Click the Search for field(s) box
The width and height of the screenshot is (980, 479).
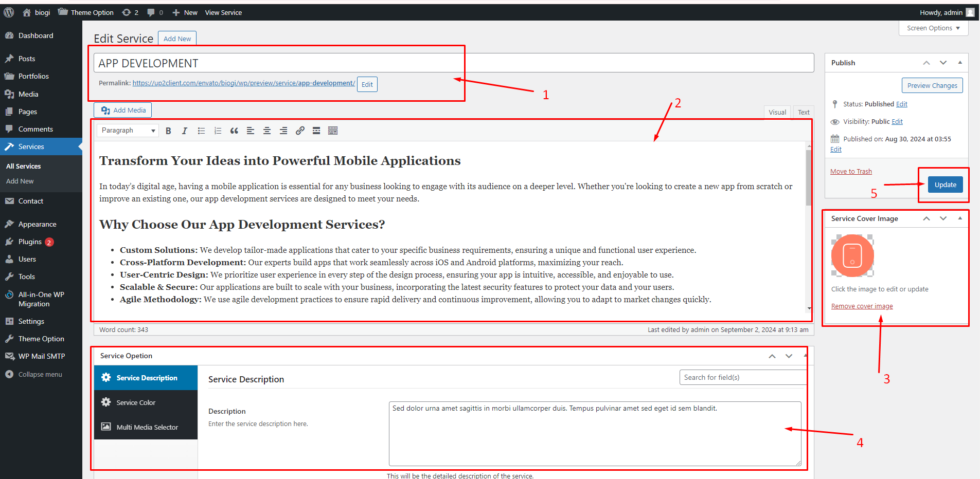point(742,377)
